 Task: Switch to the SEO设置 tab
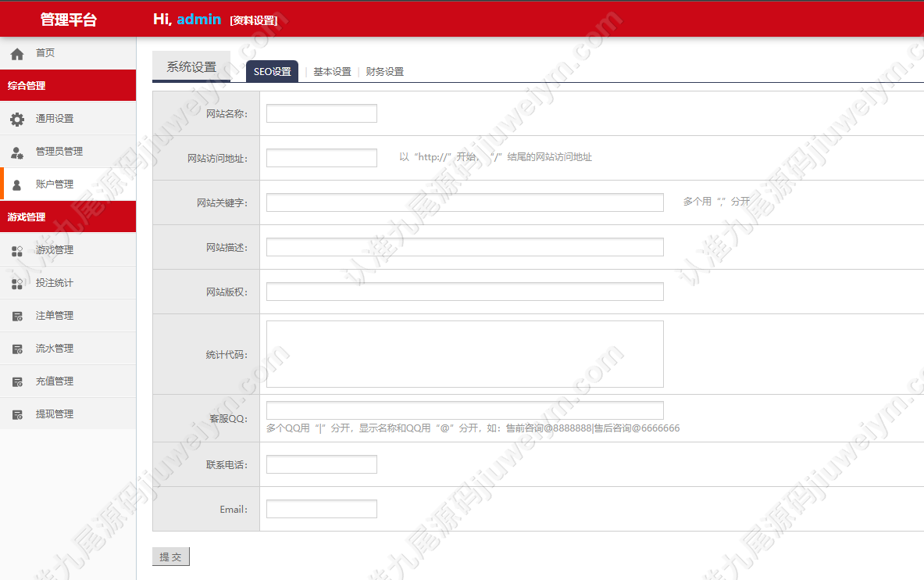(x=273, y=71)
